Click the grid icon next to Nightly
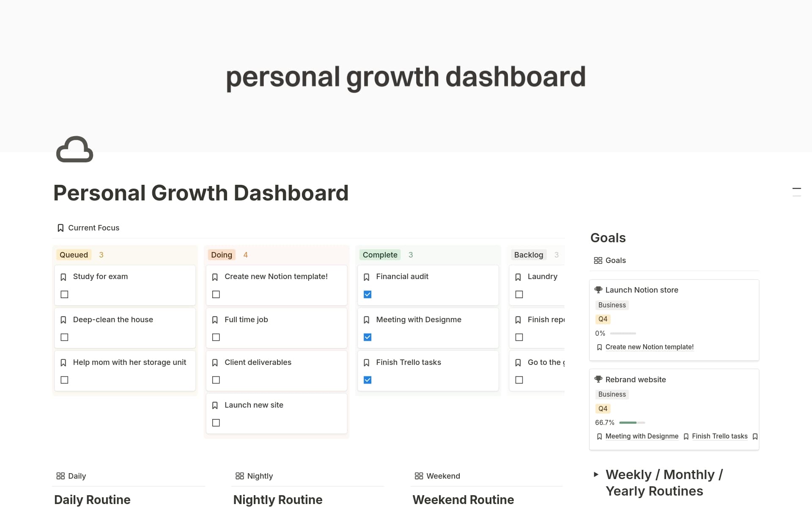Screen dimensions: 812x507 click(x=239, y=475)
